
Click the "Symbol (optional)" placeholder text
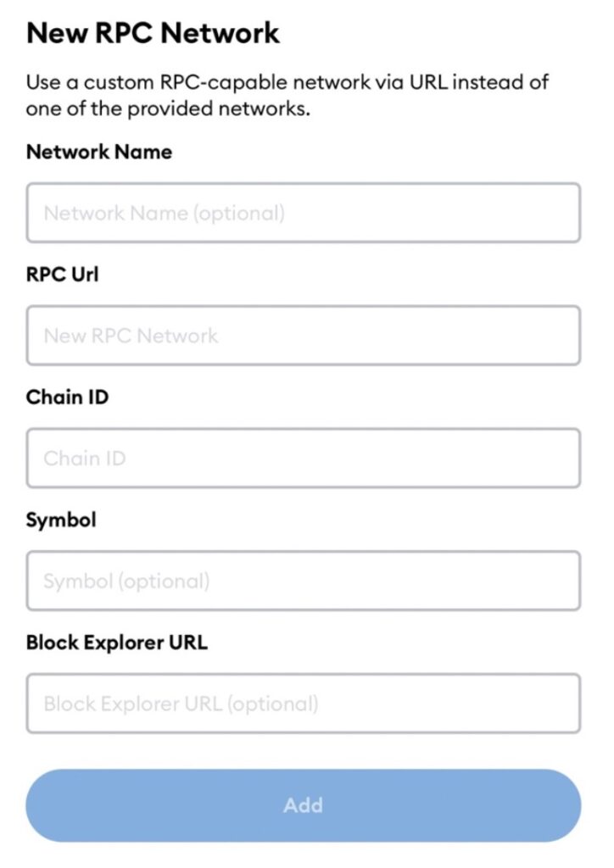[x=127, y=581]
